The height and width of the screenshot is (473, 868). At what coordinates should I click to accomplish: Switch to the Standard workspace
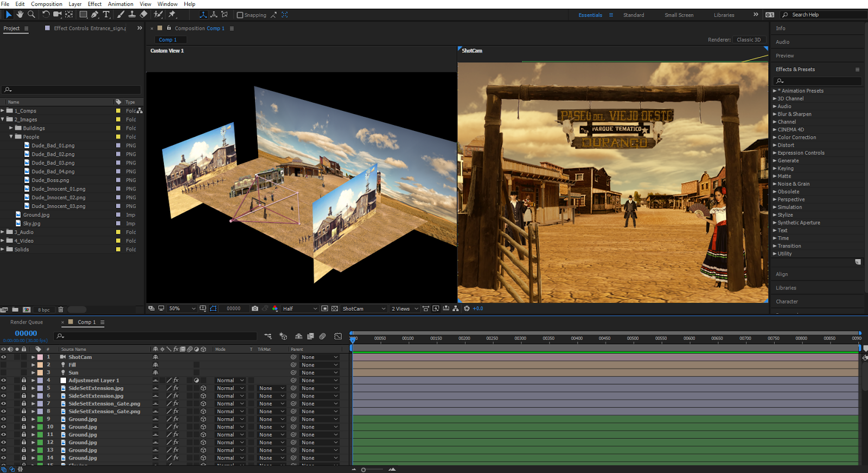(634, 15)
